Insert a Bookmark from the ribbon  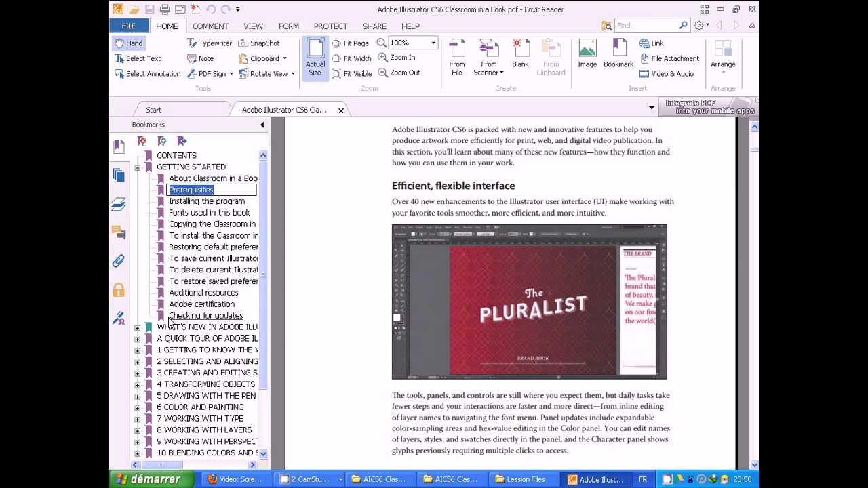(618, 54)
